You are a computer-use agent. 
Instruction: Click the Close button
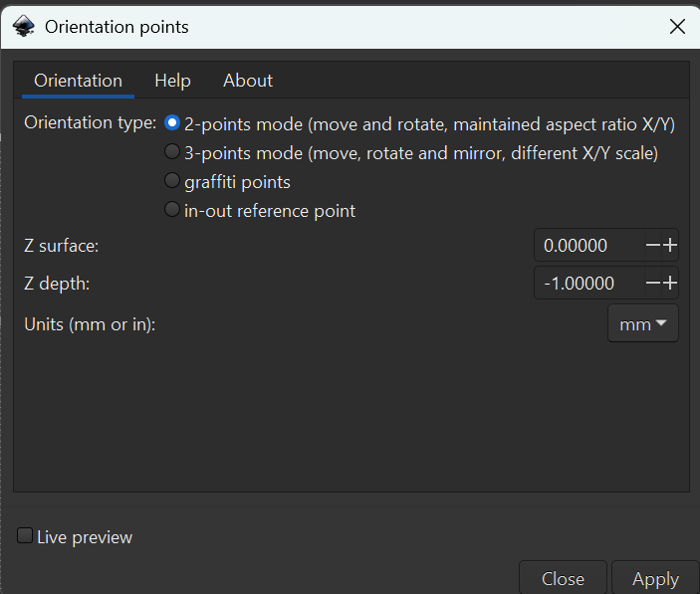coord(563,579)
